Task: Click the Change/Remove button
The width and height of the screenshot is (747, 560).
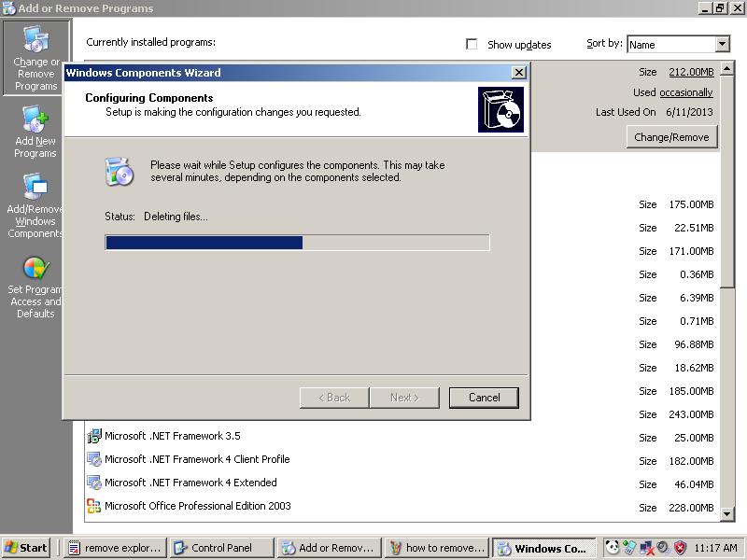Action: coord(671,137)
